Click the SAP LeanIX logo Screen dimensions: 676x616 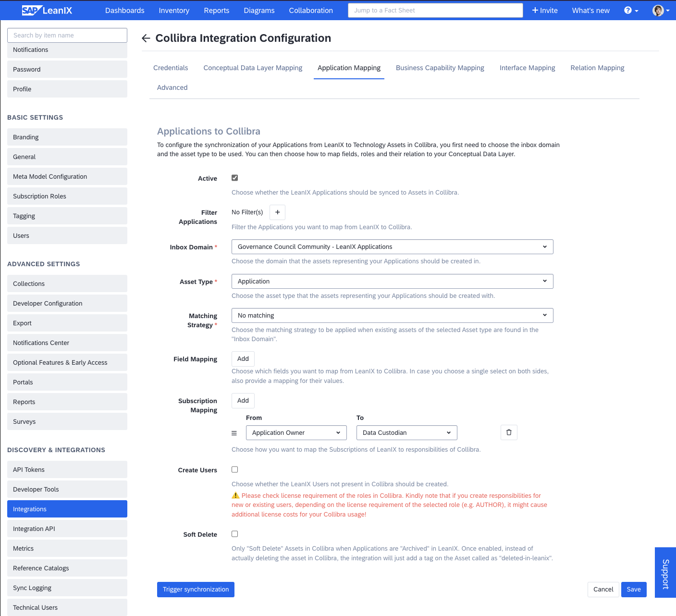pyautogui.click(x=47, y=10)
